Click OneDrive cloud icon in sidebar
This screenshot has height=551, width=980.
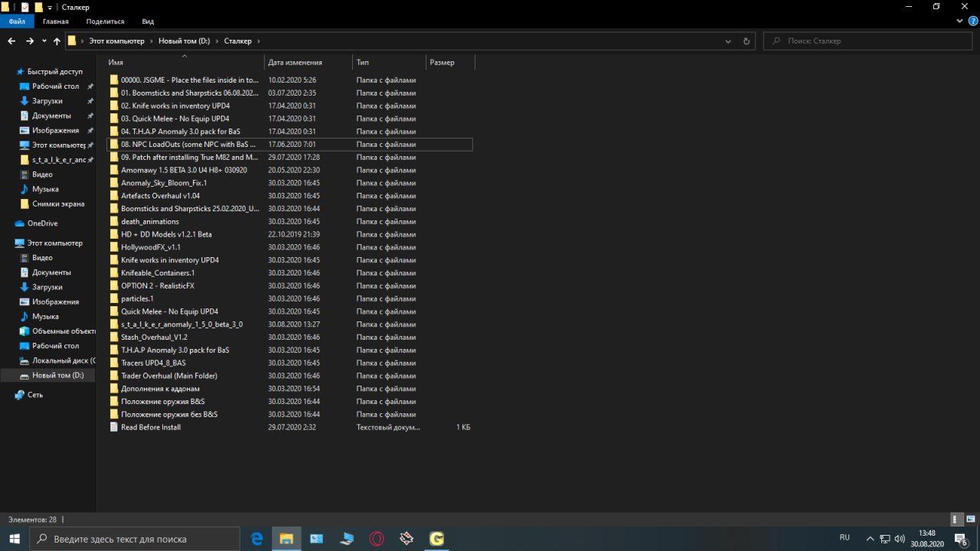[x=20, y=223]
